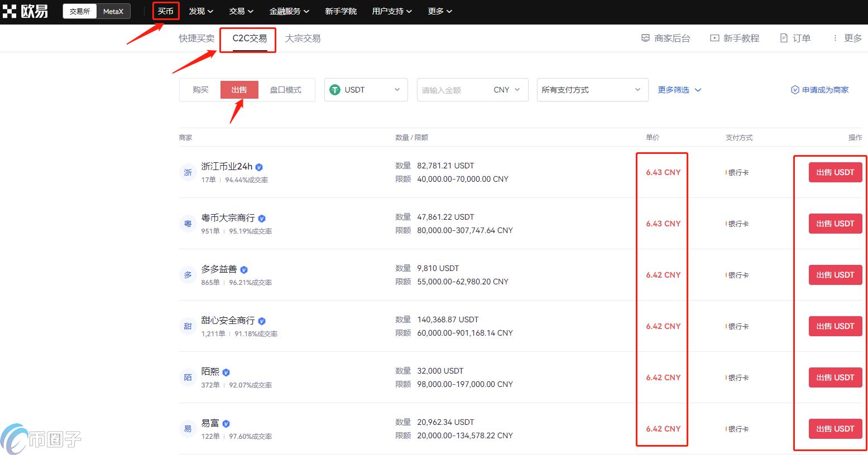Screen dimensions: 868x455
Task: Open the merchant dashboard icon (商家后台)
Action: click(x=645, y=38)
